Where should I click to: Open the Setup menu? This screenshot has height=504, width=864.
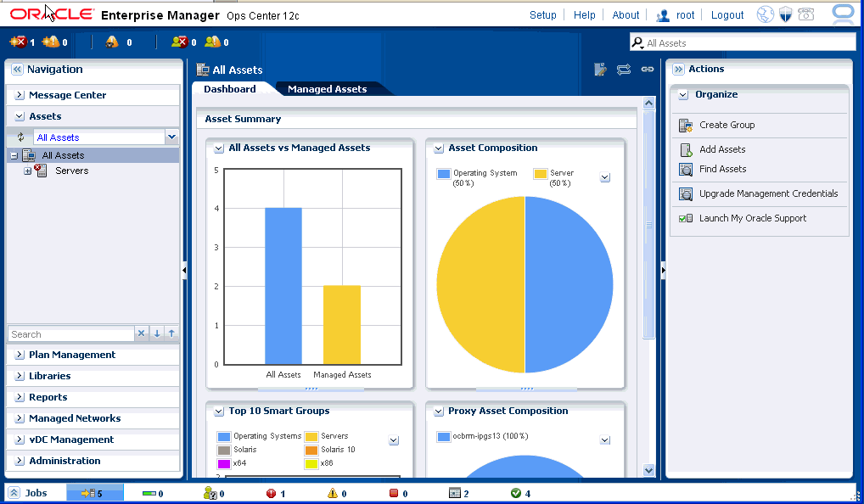coord(542,15)
